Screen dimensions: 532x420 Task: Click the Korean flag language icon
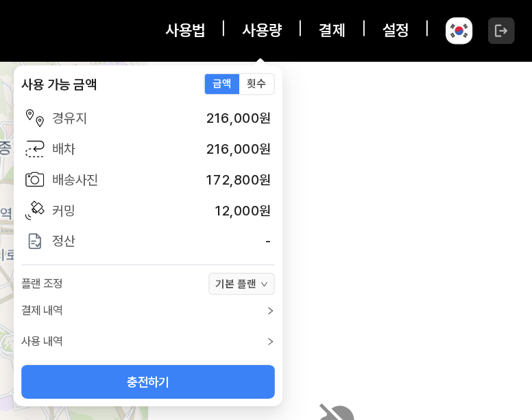point(459,31)
